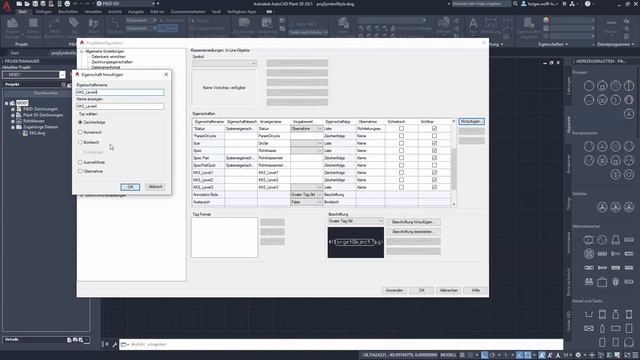This screenshot has width=640, height=360.
Task: Toggle write-protect checkbox in Status row
Action: [x=401, y=129]
